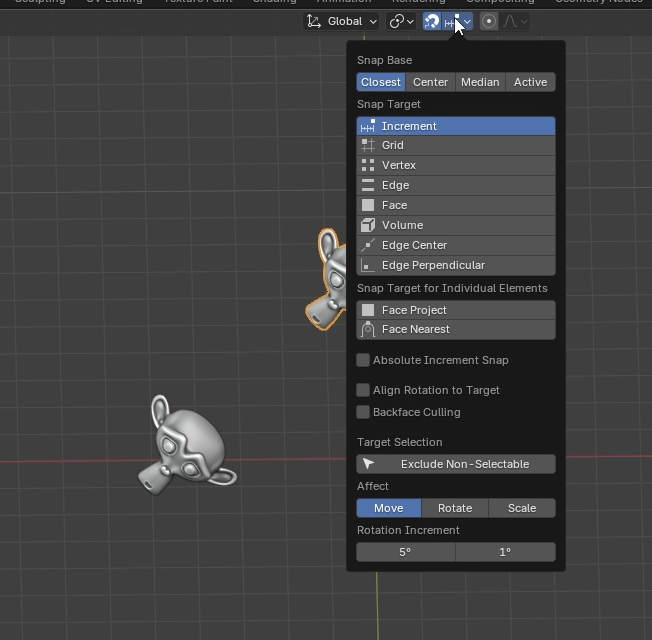652x640 pixels.
Task: Toggle Move in Affect options
Action: coord(389,508)
